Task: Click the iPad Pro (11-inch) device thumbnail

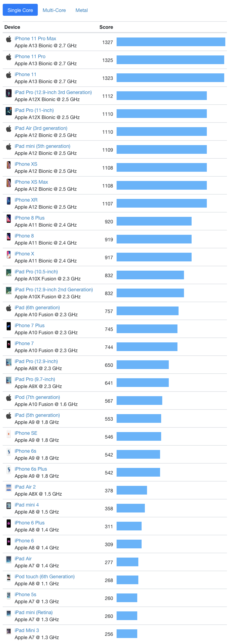Action: click(9, 111)
